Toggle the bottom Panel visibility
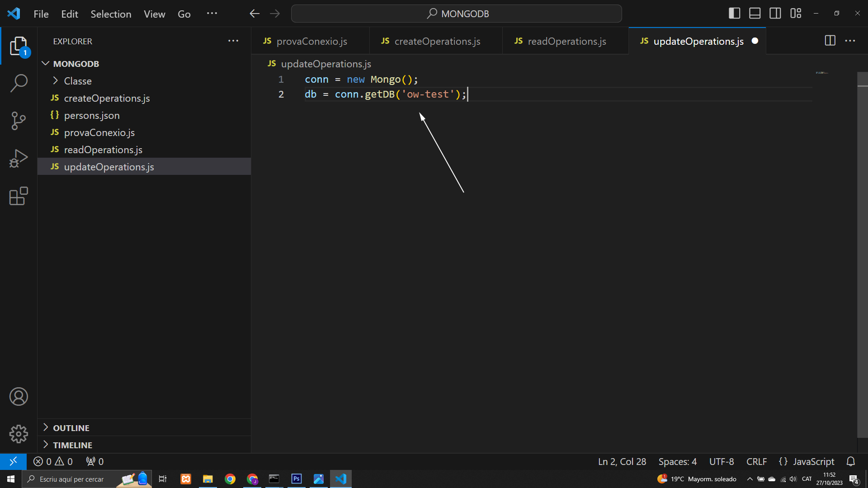Screen dimensions: 868x488 (755, 14)
